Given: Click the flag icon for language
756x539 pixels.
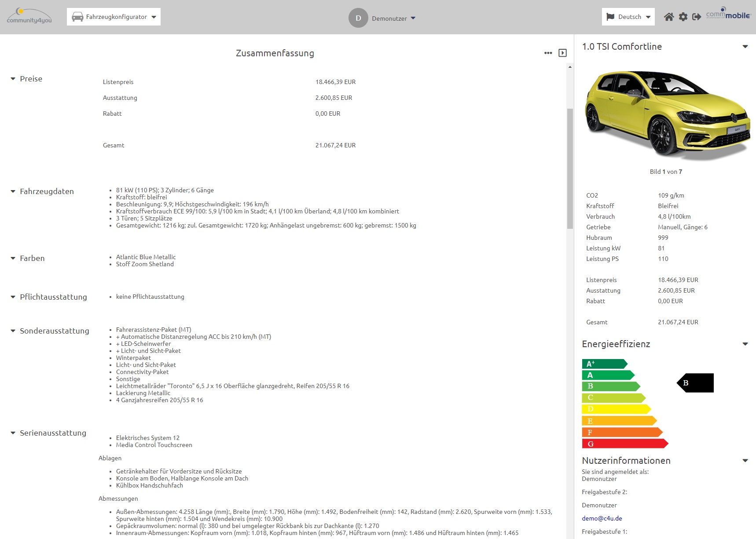Looking at the screenshot, I should tap(610, 17).
